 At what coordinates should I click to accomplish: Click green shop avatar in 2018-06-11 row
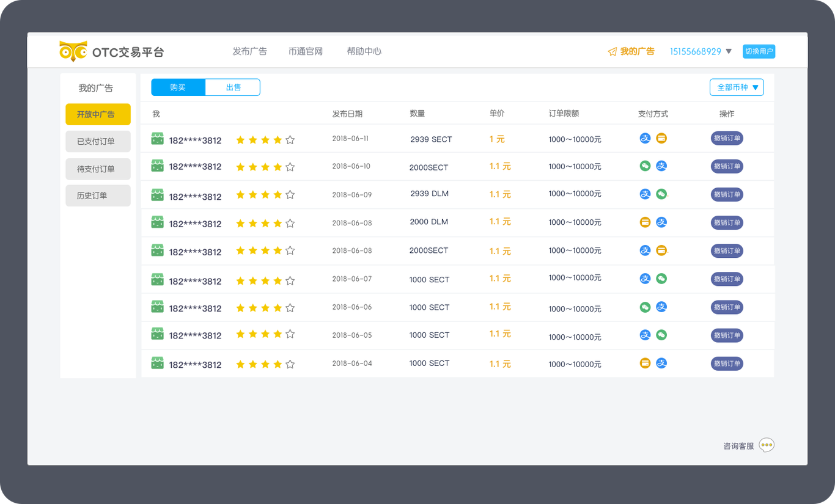coord(157,139)
